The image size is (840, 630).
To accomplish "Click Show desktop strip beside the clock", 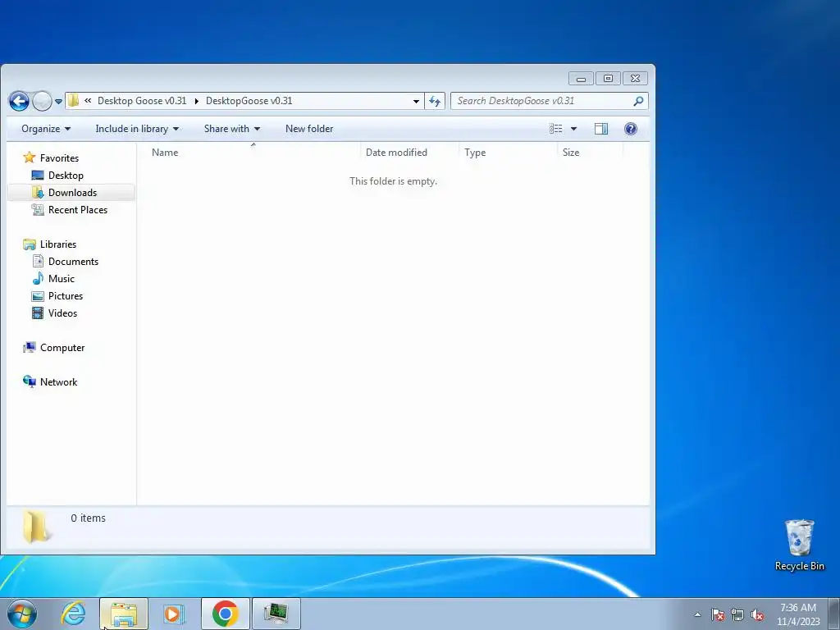I will (x=834, y=614).
